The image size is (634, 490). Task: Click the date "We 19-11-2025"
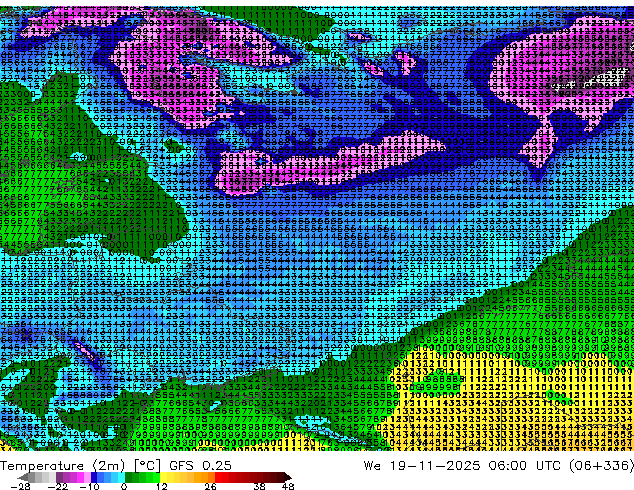[x=422, y=466]
